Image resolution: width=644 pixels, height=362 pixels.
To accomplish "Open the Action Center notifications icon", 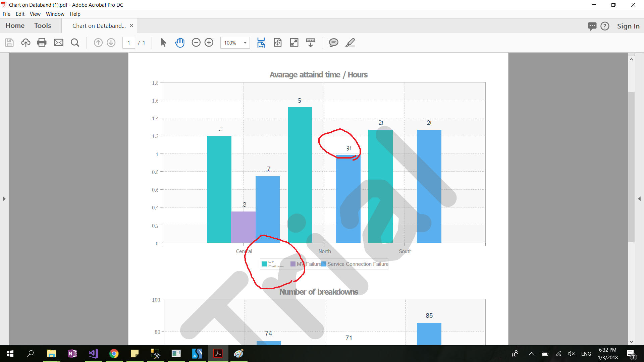I will tap(631, 354).
